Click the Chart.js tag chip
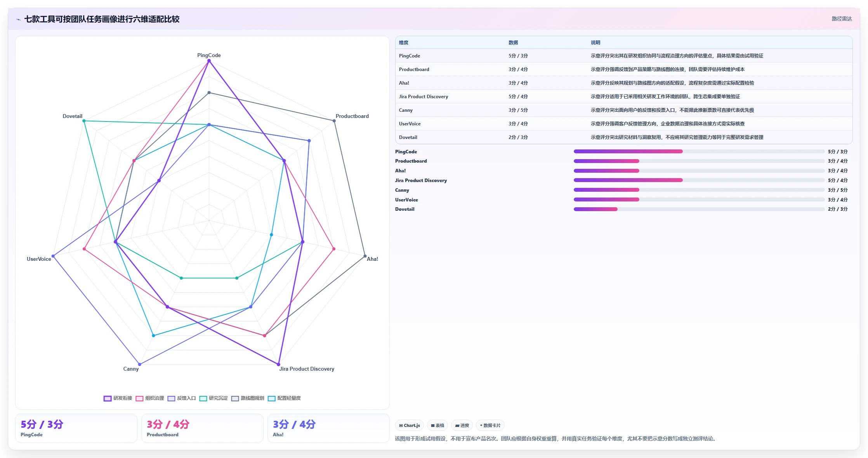The width and height of the screenshot is (868, 458). [410, 425]
